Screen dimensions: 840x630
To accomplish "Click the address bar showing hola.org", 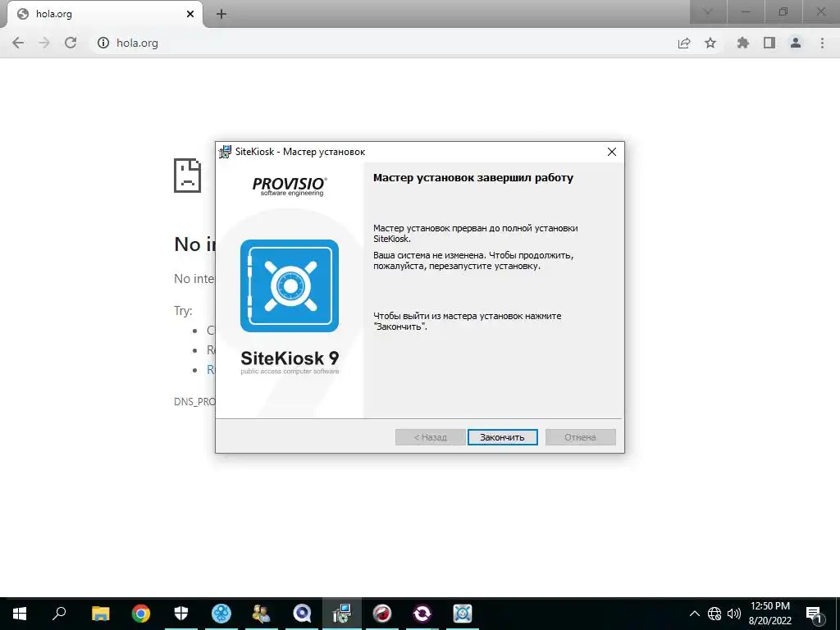I will (381, 43).
